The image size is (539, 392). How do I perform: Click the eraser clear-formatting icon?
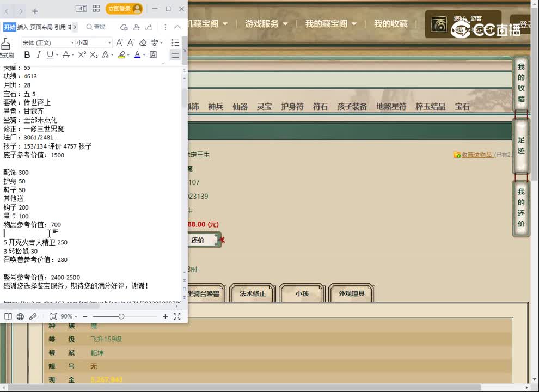tap(143, 42)
